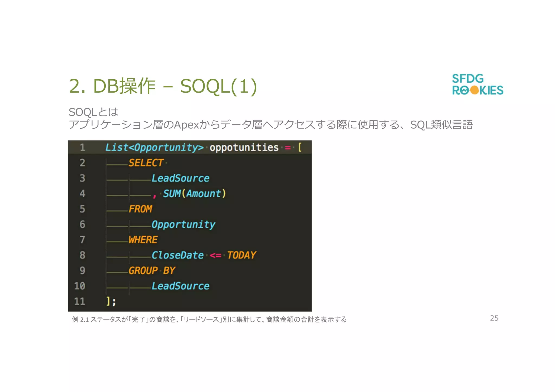The image size is (555, 392).
Task: Click 'GROUP BY' on code line 9
Action: click(152, 271)
